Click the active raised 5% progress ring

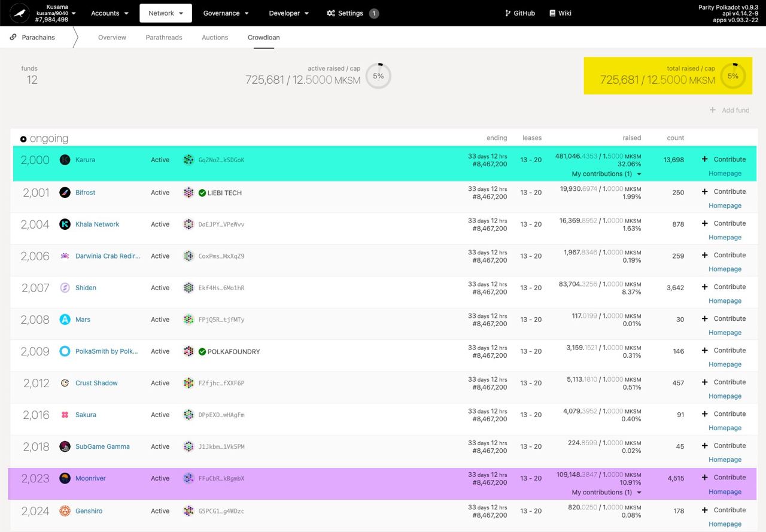tap(378, 76)
